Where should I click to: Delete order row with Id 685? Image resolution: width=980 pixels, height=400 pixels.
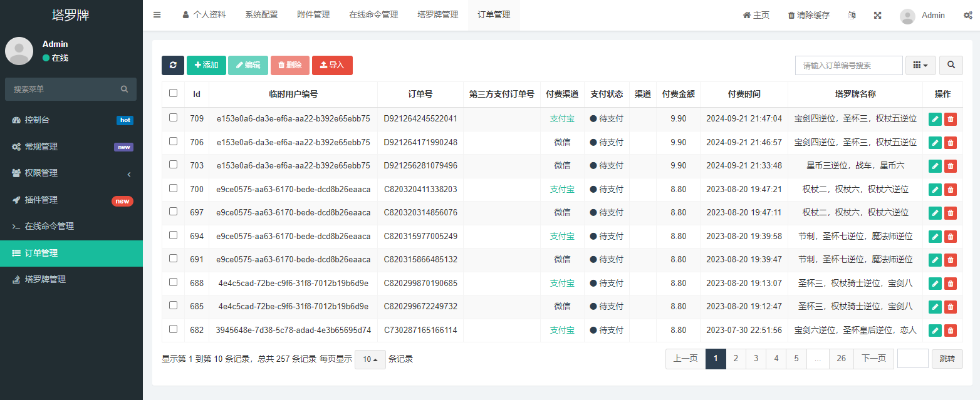951,307
